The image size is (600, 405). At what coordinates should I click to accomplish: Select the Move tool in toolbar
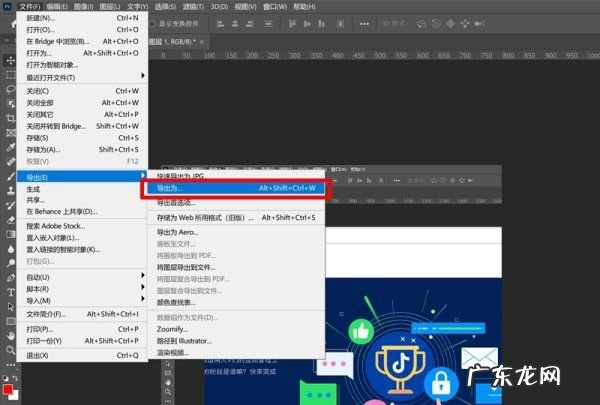(x=11, y=61)
